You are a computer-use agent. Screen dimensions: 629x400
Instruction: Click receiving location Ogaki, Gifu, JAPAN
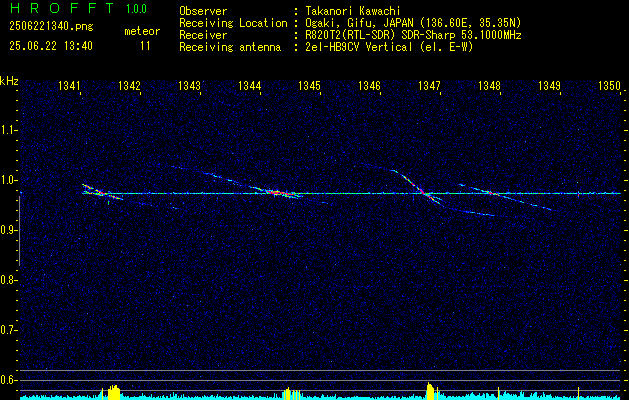coord(359,23)
